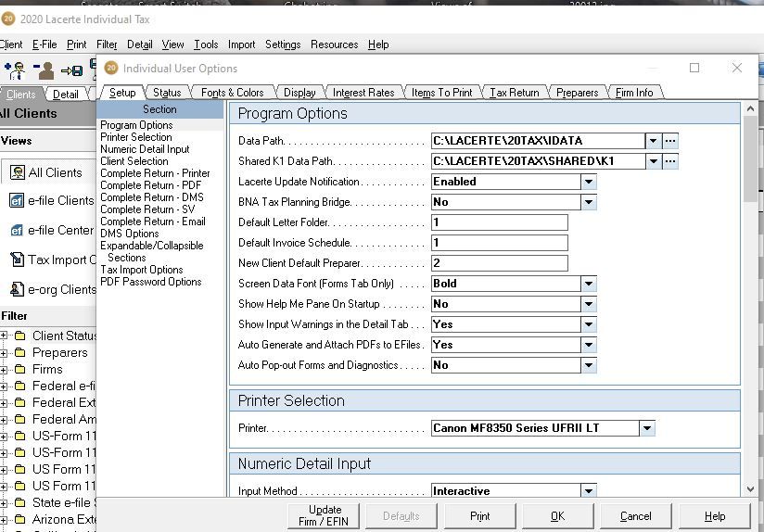This screenshot has height=532, width=764.
Task: Click the New Client Default Preparer field
Action: (500, 263)
